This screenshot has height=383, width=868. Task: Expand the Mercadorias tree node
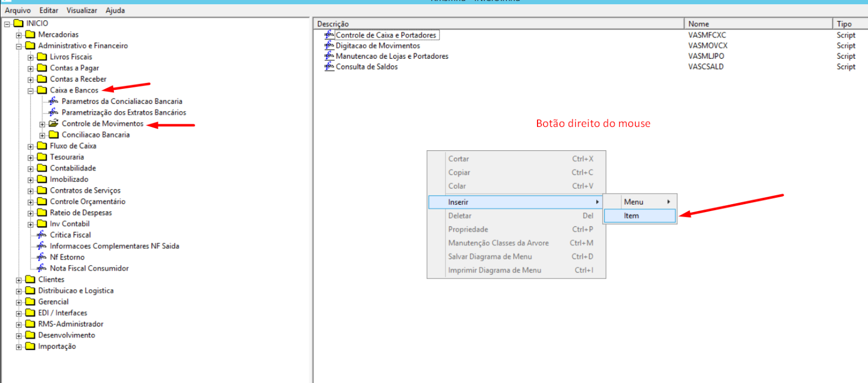click(x=19, y=35)
